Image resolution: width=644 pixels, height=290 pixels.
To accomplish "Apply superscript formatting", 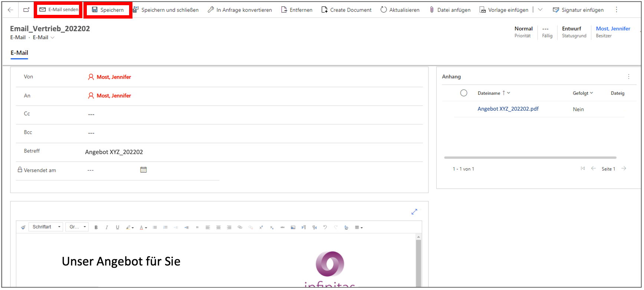I will [x=261, y=227].
